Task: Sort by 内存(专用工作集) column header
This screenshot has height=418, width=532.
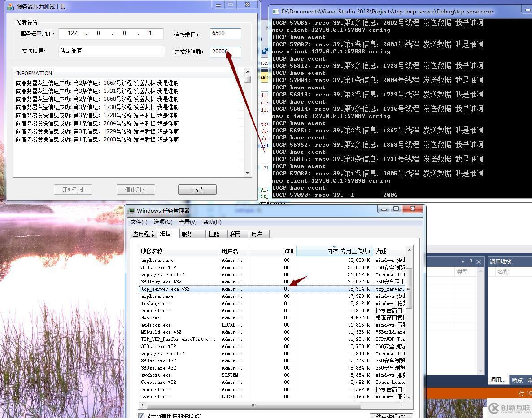Action: tap(335, 251)
